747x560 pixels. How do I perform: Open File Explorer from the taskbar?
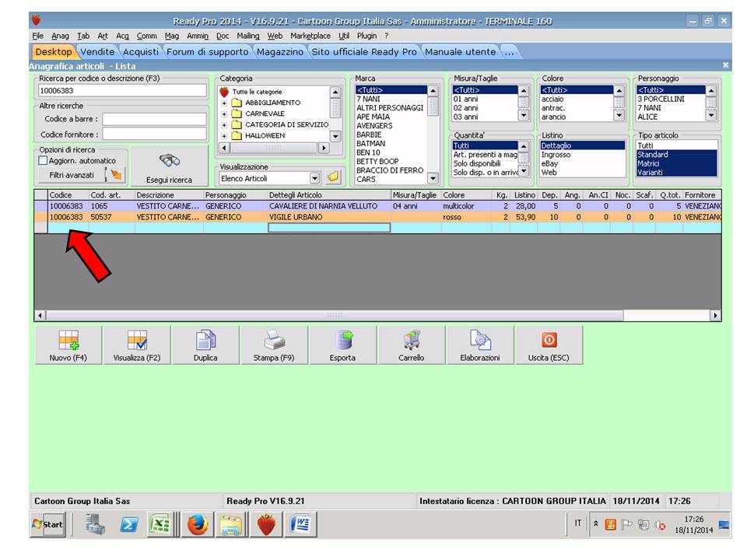tap(232, 525)
